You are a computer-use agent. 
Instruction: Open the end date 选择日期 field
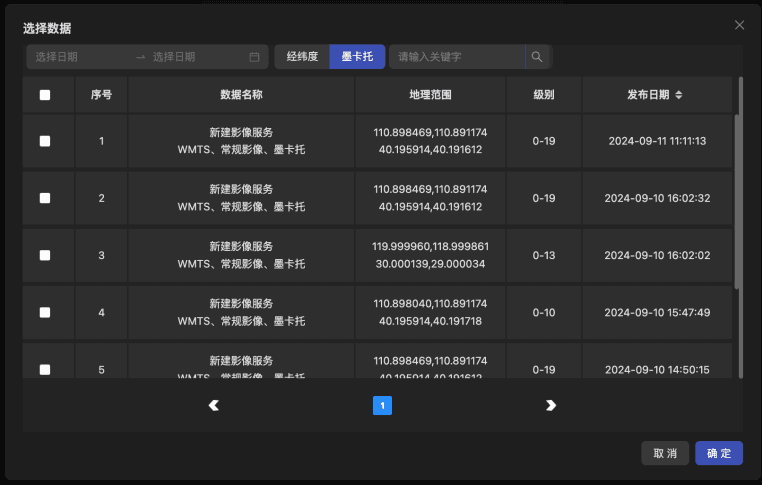(195, 57)
